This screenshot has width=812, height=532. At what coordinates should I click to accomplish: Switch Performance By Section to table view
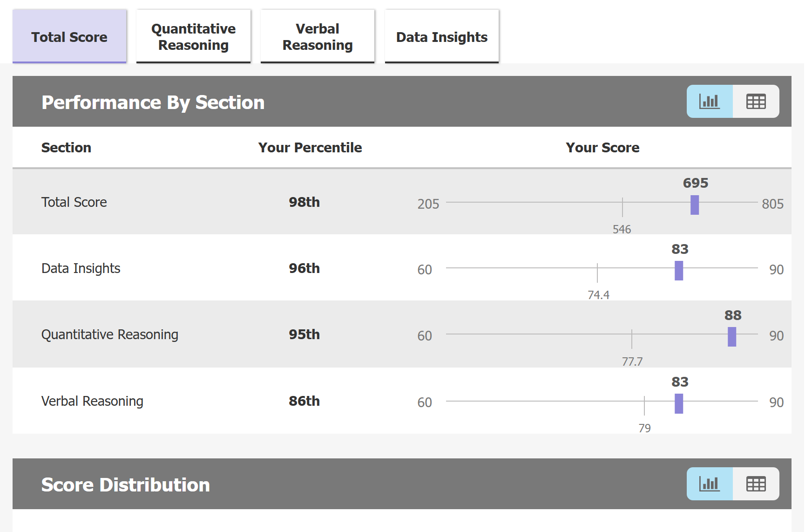[x=756, y=102]
